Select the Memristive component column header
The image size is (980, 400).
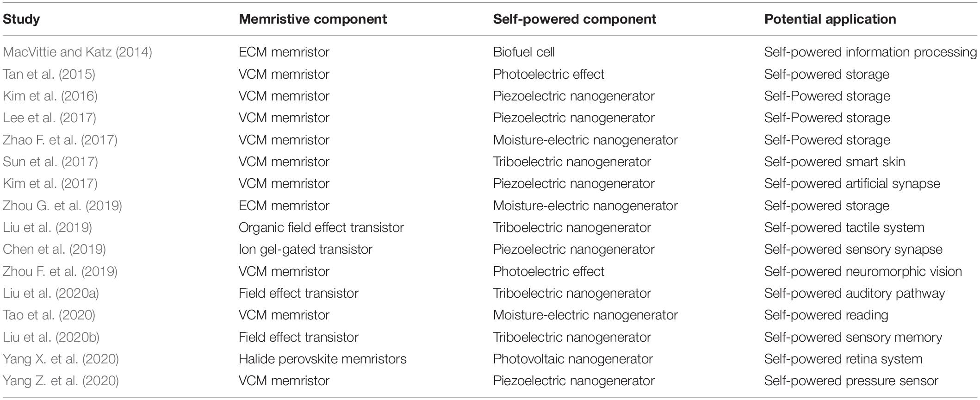[x=313, y=19]
